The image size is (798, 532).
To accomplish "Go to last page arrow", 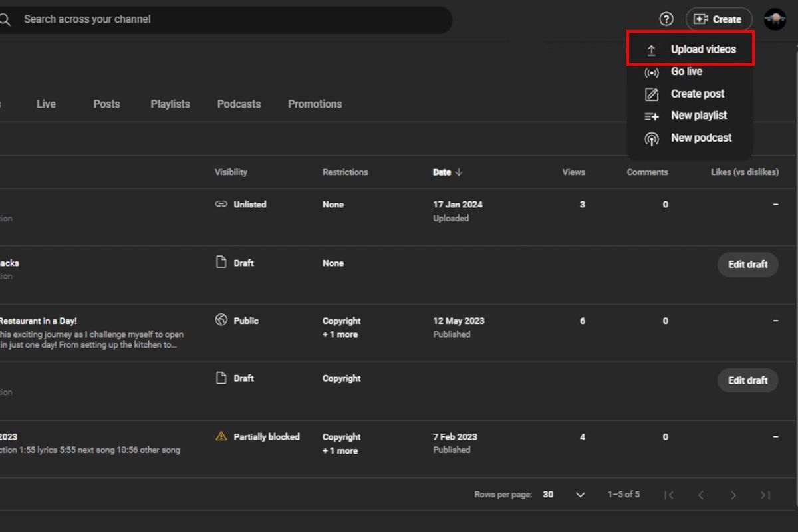I will [x=765, y=495].
